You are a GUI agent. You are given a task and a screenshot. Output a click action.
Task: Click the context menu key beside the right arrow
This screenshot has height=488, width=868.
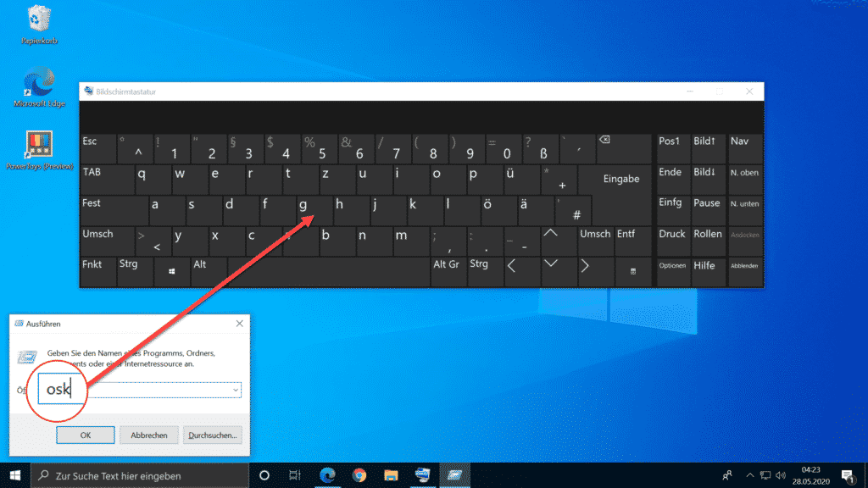632,271
